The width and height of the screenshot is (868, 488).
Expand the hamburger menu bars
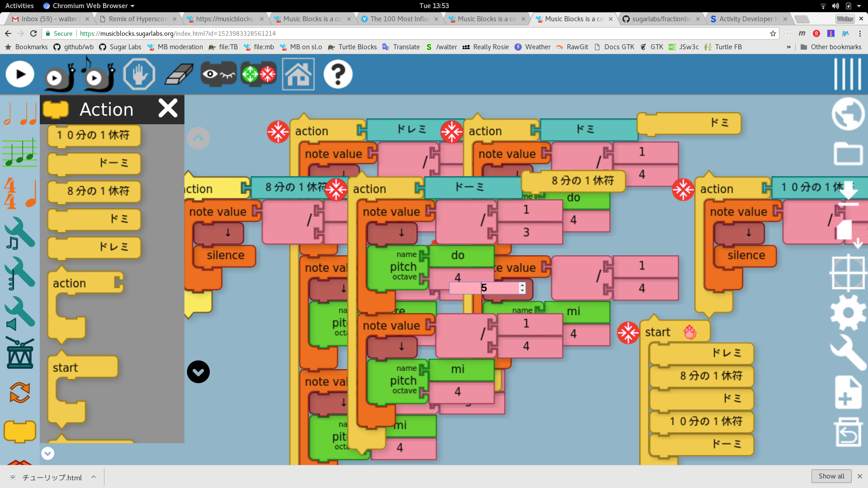[x=848, y=75]
